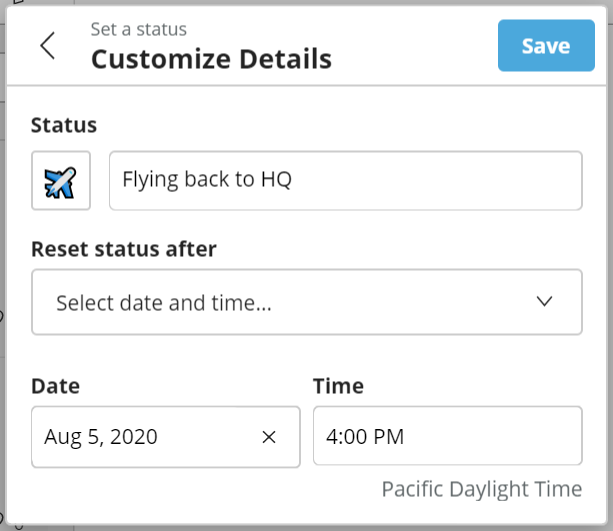Save the custom status

tap(546, 46)
